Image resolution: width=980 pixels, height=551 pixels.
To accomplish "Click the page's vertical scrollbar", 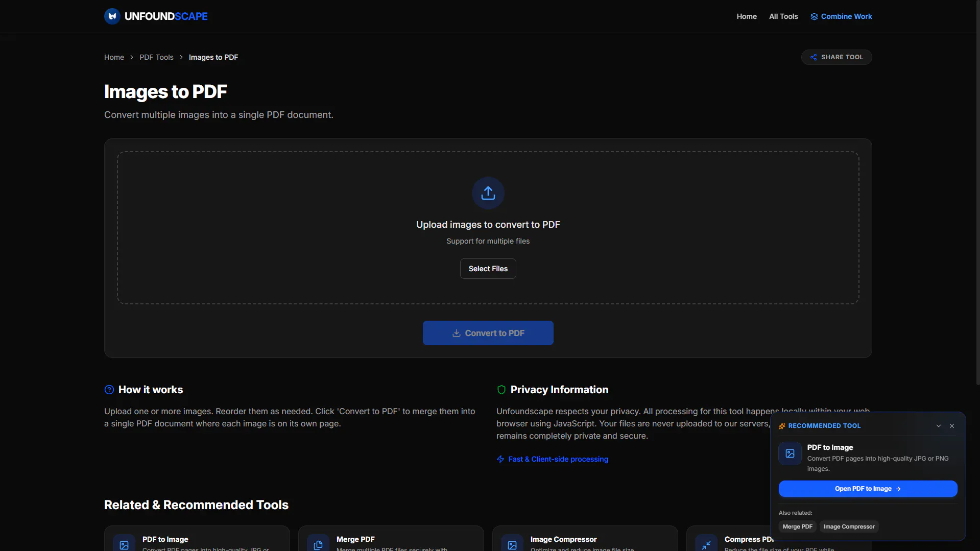I will (x=977, y=193).
